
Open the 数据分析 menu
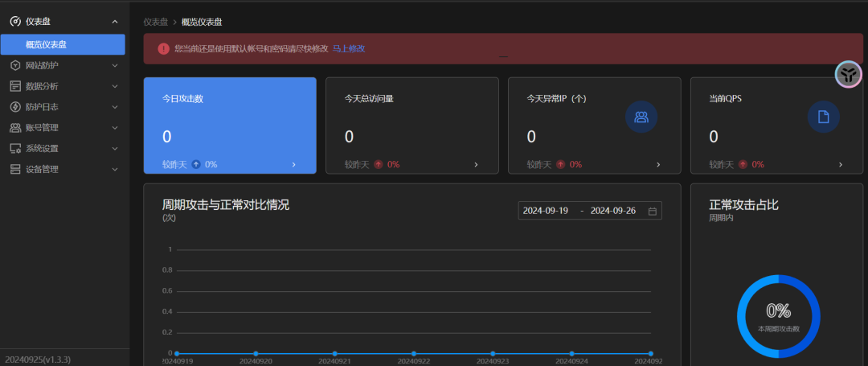(42, 86)
